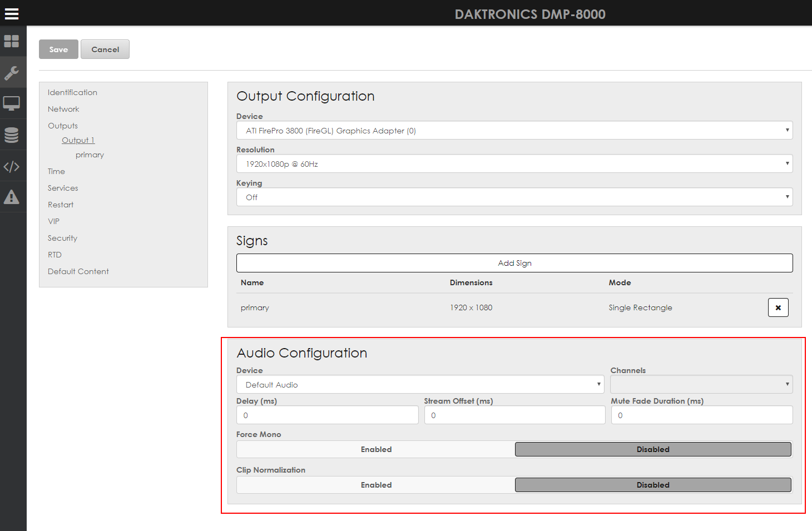
Task: Click the Add Sign button
Action: point(514,263)
